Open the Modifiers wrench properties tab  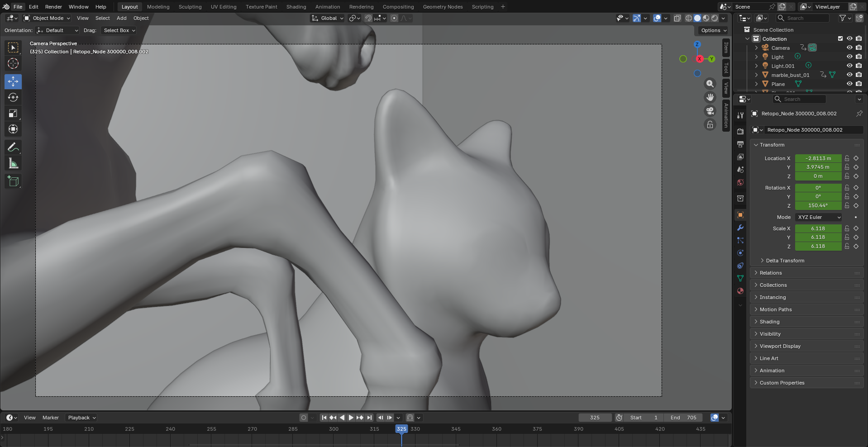[740, 228]
